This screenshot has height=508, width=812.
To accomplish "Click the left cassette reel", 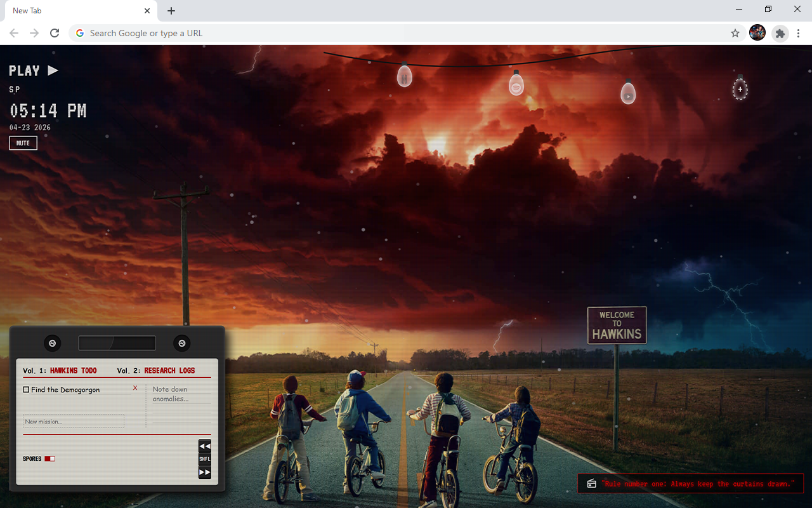I will tap(53, 344).
